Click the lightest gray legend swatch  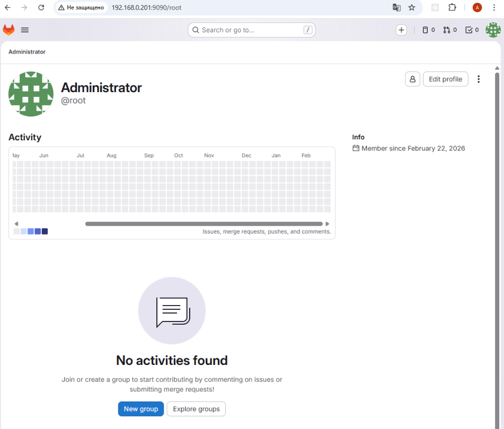tap(16, 231)
